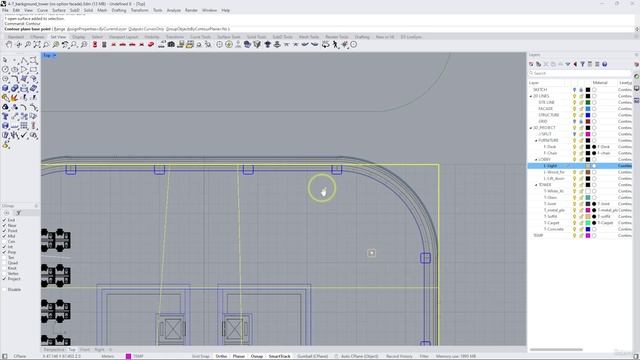The image size is (640, 360).
Task: Toggle visibility bulb of FACADE layer
Action: (574, 109)
